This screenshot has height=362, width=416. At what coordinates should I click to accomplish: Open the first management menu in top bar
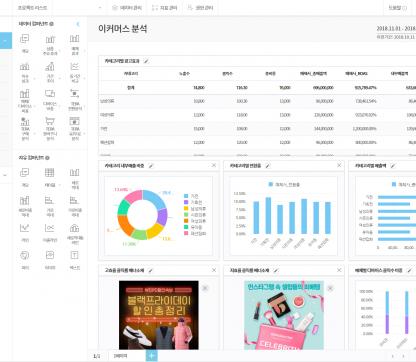coord(127,8)
